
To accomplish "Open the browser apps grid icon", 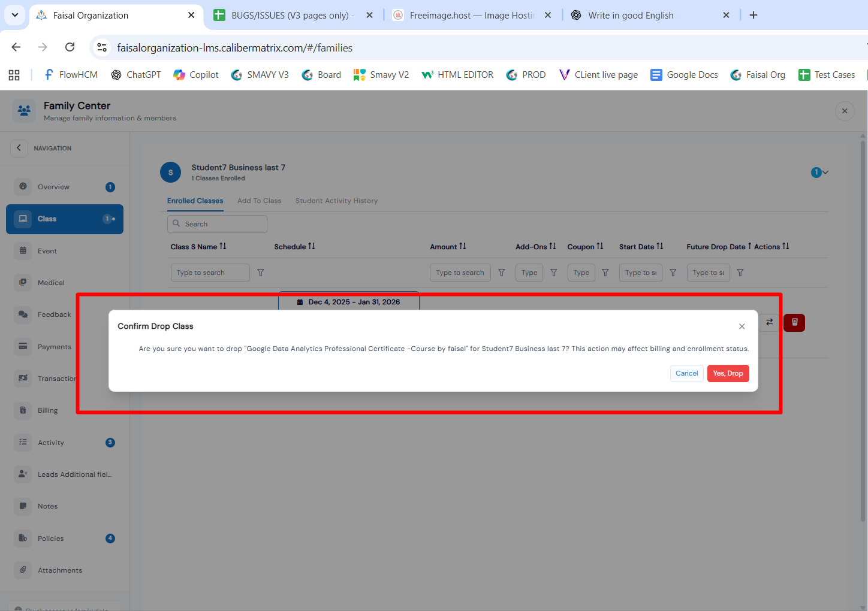I will (x=14, y=75).
